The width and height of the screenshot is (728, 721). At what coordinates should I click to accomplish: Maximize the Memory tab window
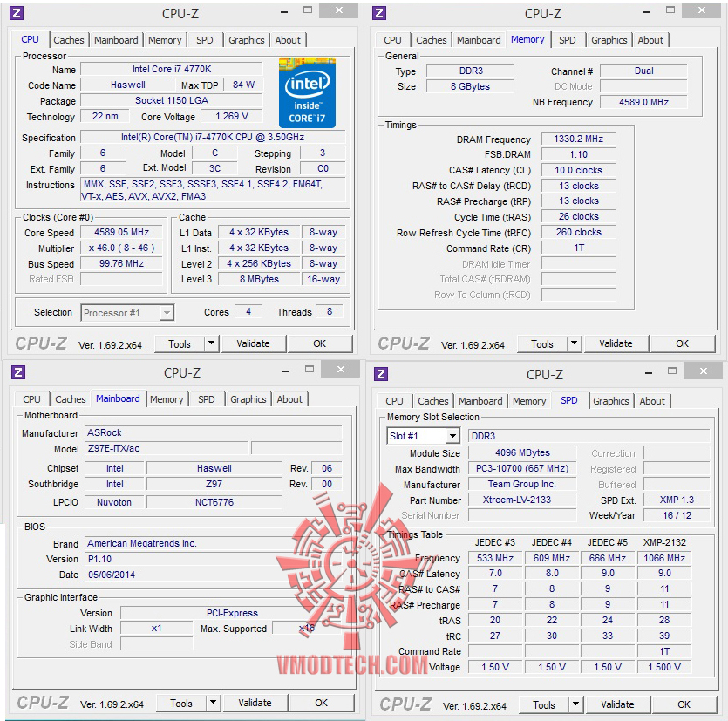pyautogui.click(x=670, y=10)
